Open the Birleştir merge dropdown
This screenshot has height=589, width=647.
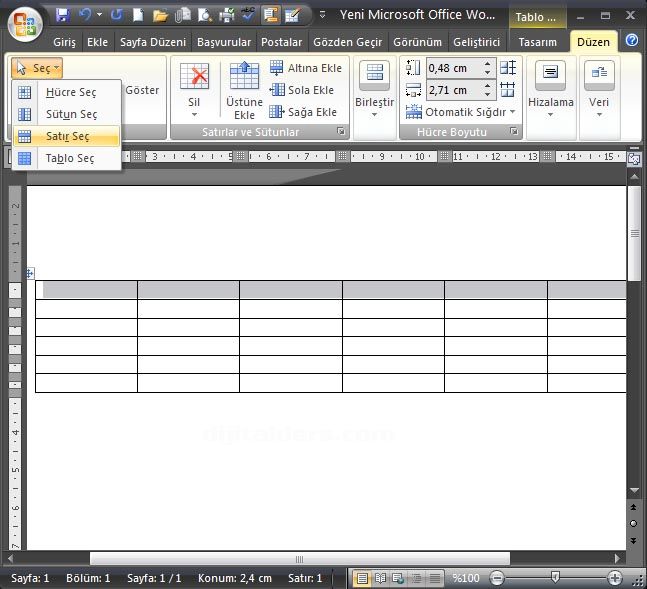374,90
